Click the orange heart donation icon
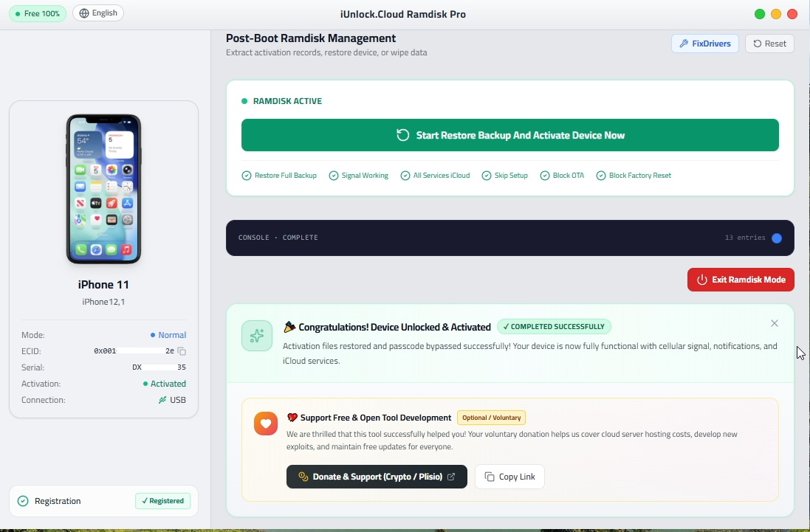The width and height of the screenshot is (810, 532). (x=266, y=424)
